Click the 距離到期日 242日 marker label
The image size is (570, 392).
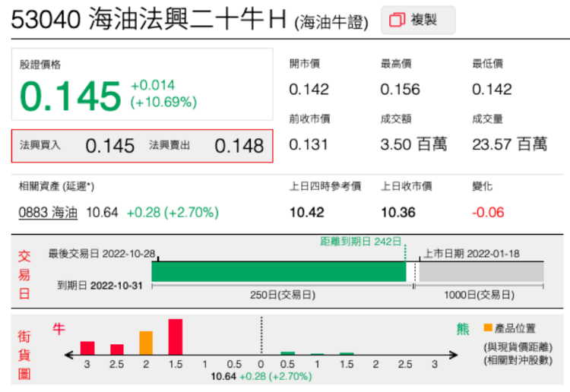[360, 242]
